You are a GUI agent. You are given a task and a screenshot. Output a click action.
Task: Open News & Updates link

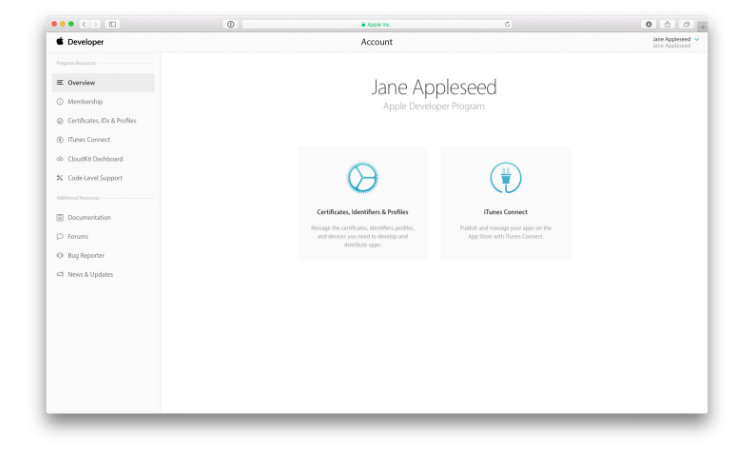[90, 274]
